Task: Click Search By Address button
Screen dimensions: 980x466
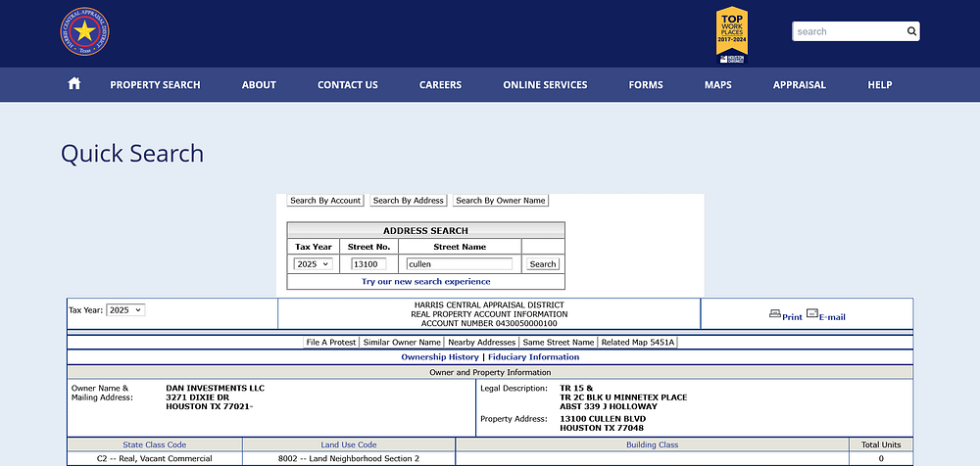Action: pyautogui.click(x=408, y=201)
